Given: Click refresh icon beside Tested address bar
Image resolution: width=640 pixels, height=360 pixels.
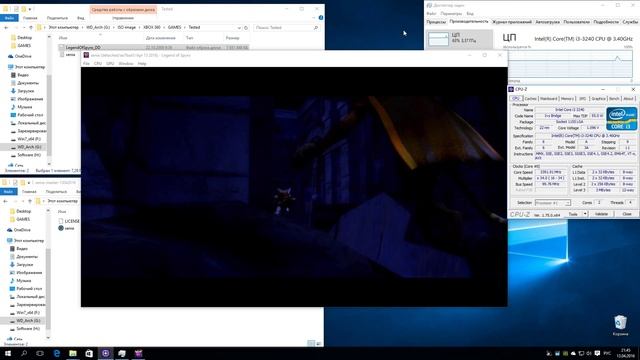Looking at the screenshot, I should [246, 28].
